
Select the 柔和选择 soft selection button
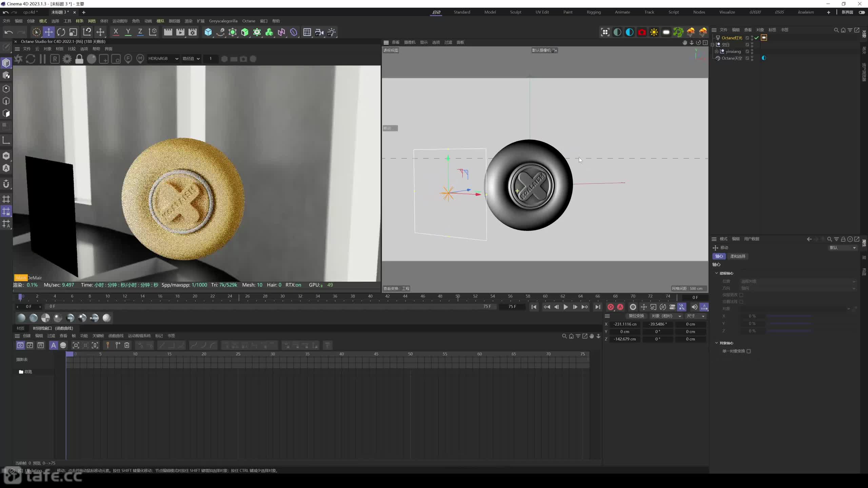738,256
